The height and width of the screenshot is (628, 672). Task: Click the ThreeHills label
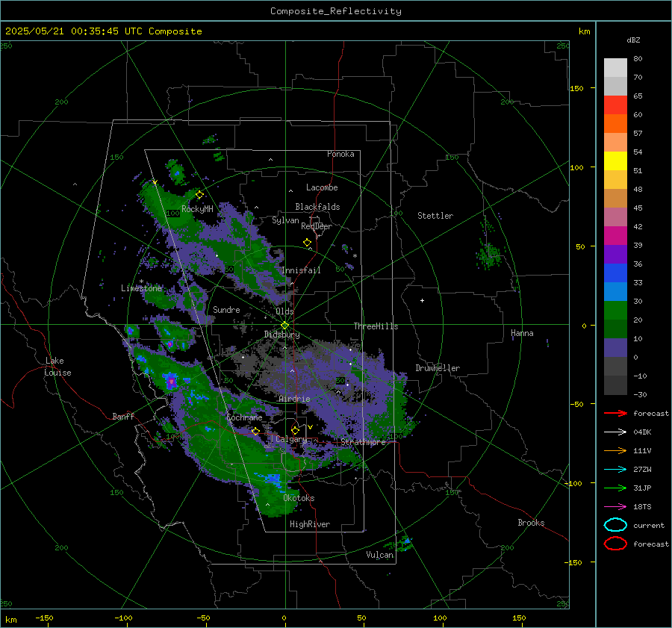(376, 326)
